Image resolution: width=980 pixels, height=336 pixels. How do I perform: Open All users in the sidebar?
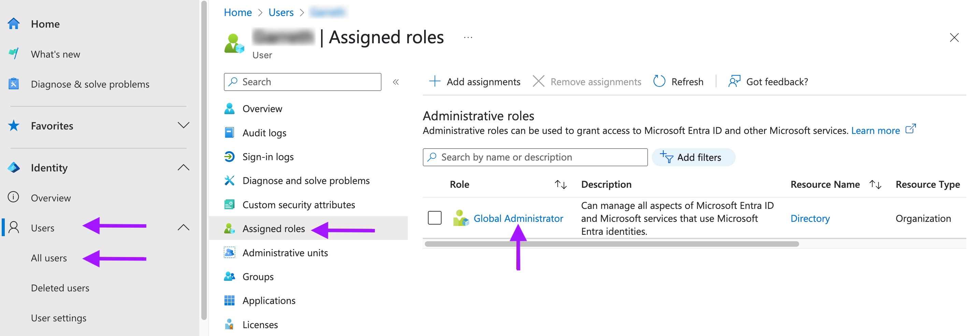49,258
